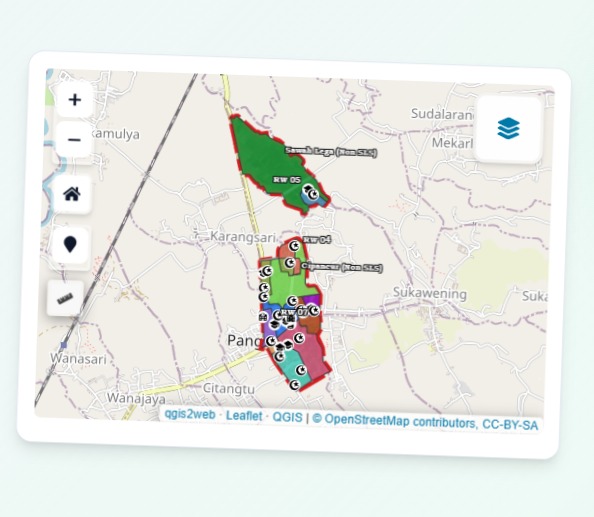This screenshot has height=517, width=594.
Task: Click the southernmost mosque marker on the map
Action: tap(295, 385)
